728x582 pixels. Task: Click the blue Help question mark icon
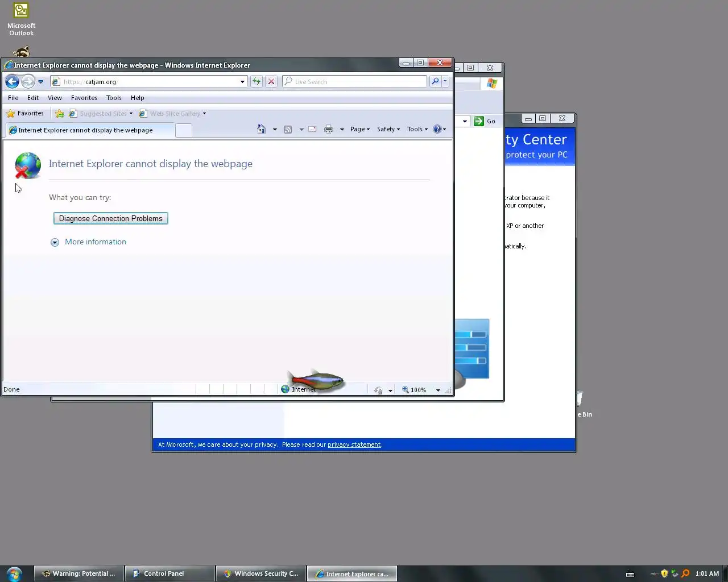tap(437, 129)
